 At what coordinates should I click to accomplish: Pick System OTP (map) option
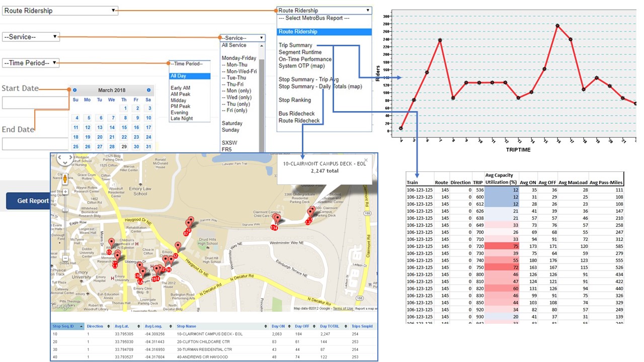tap(302, 66)
